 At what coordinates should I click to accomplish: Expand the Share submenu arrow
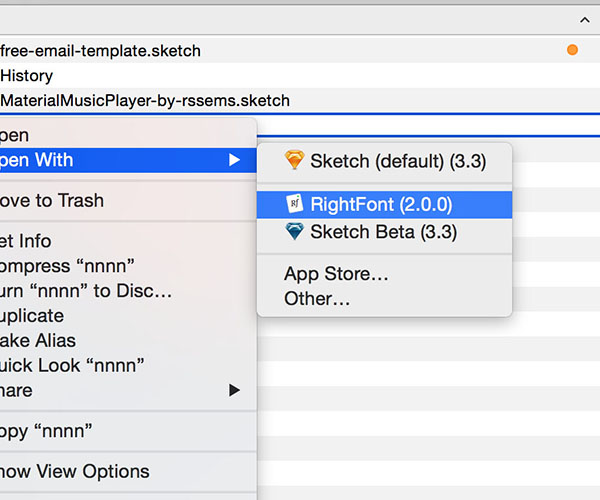click(234, 390)
